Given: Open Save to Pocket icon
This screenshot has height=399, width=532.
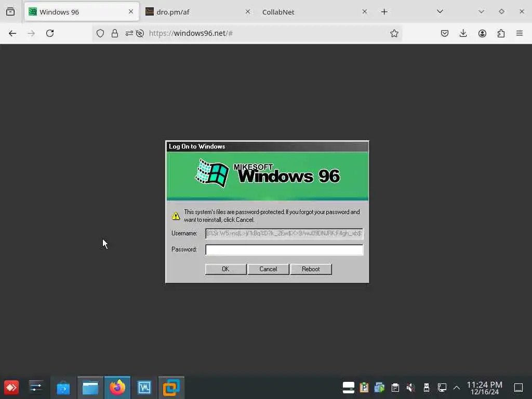Looking at the screenshot, I should pos(445,33).
